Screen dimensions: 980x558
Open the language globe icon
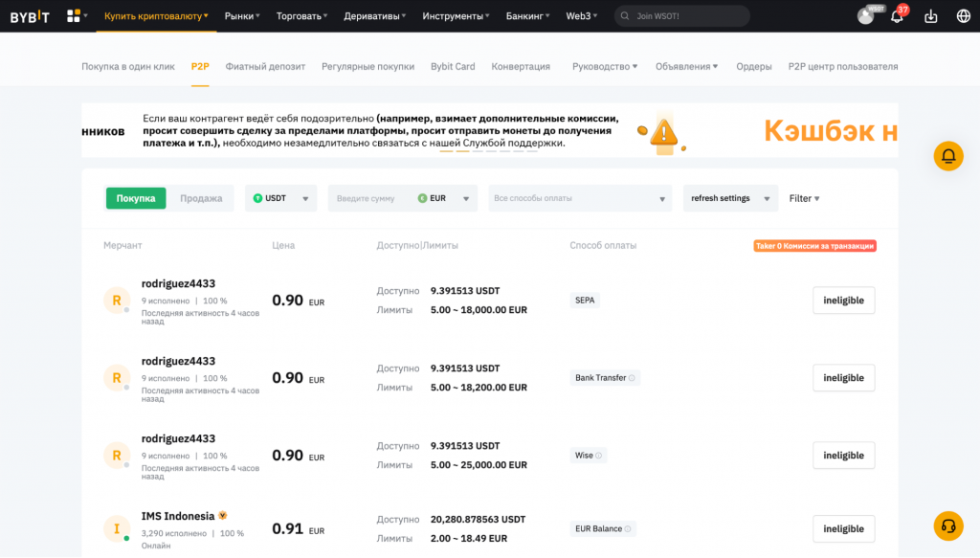coord(963,15)
